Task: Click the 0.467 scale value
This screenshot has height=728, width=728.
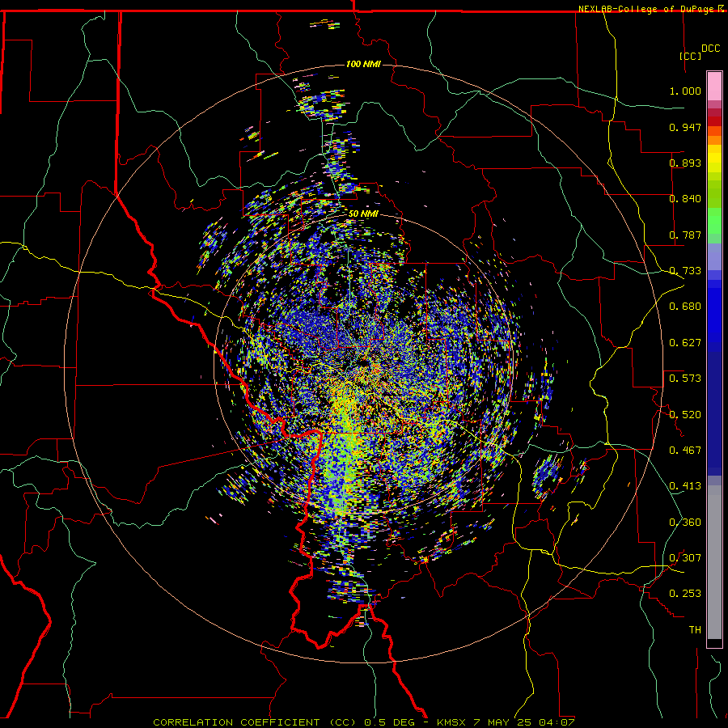Action: tap(685, 450)
